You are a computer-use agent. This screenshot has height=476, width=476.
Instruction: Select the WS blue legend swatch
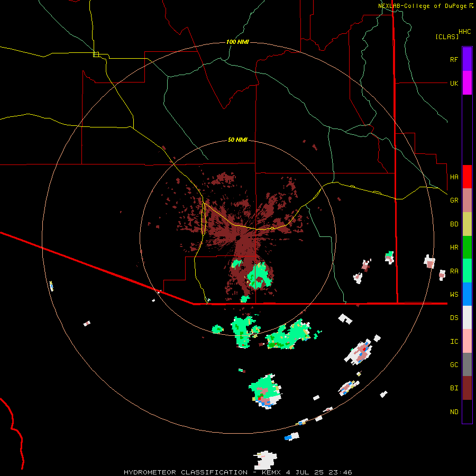tap(467, 294)
